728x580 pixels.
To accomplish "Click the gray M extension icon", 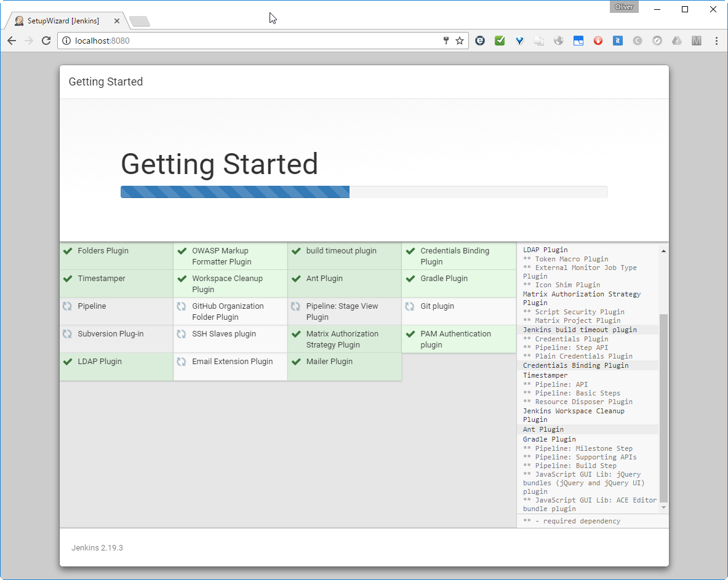I will [x=696, y=41].
